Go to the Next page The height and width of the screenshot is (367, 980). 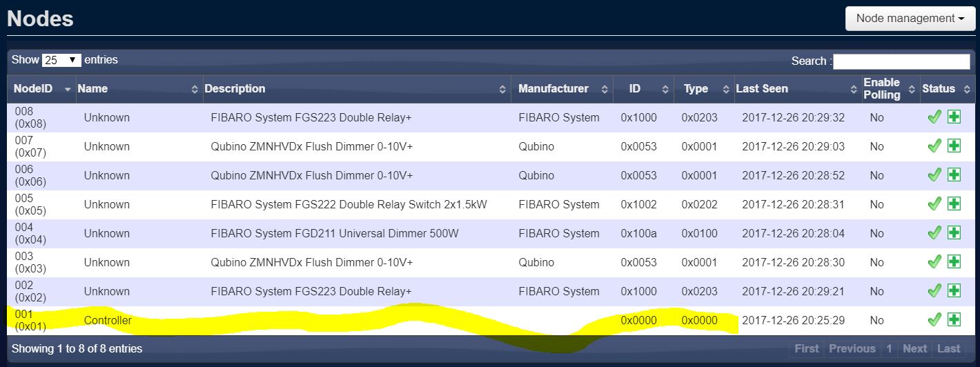click(914, 349)
